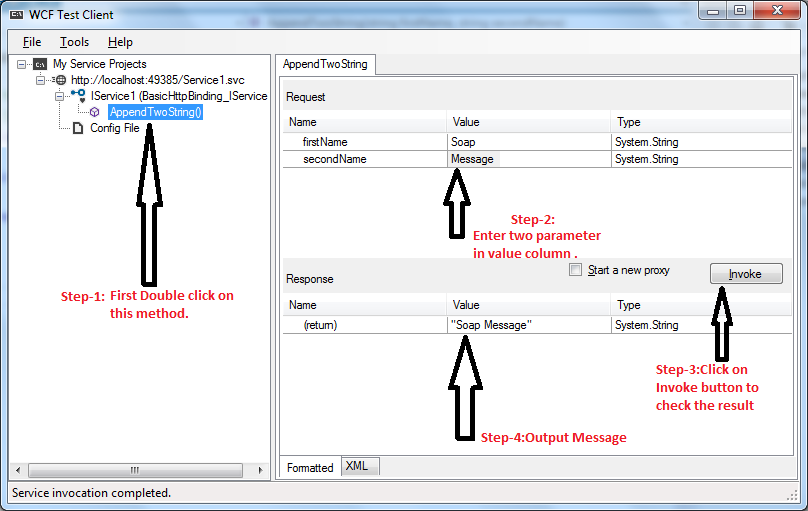The height and width of the screenshot is (511, 808).
Task: Click the Request Name column header
Action: click(365, 122)
